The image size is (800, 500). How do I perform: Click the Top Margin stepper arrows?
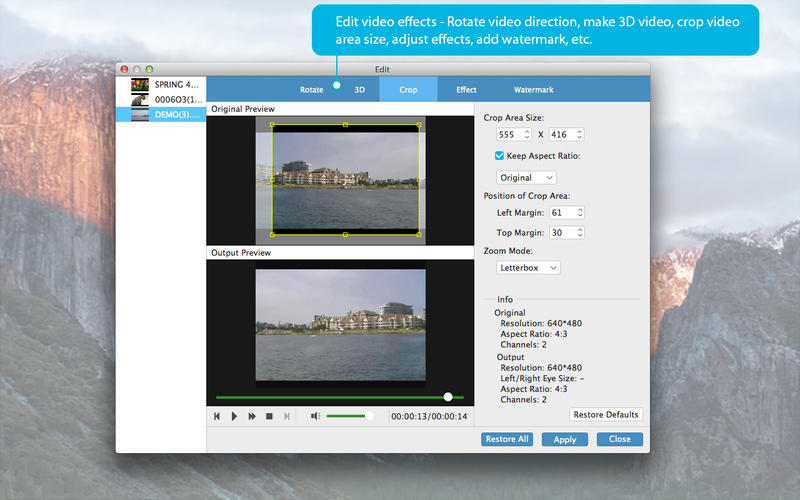(580, 232)
